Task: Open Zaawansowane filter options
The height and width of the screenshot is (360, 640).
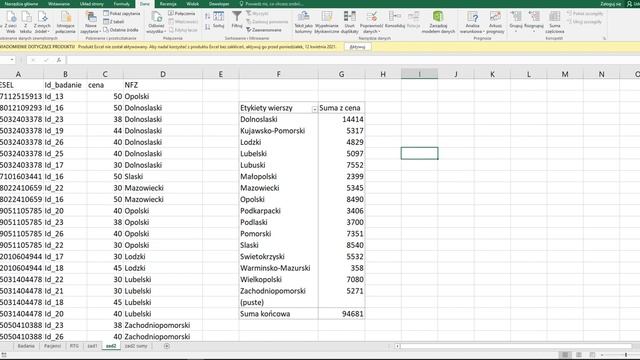Action: click(264, 30)
